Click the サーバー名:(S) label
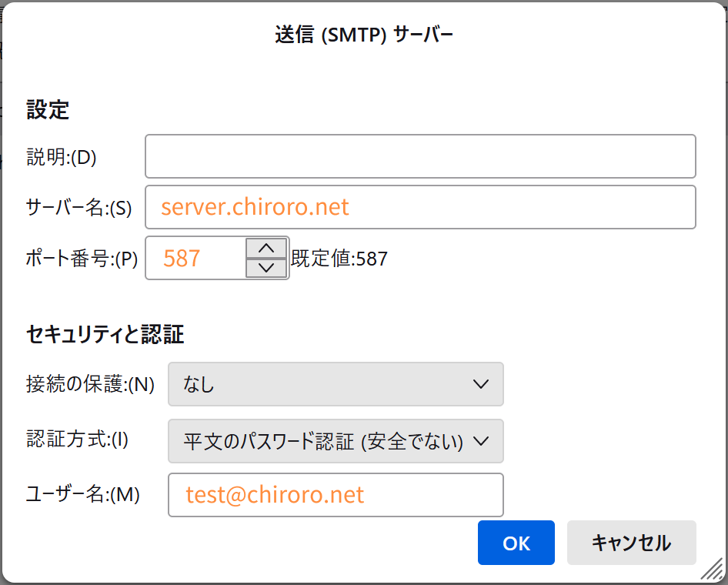The height and width of the screenshot is (585, 728). [79, 208]
